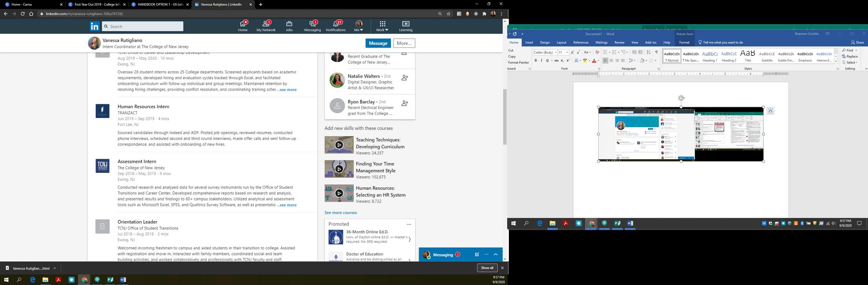Expand Assessment Intern description see more

point(287,205)
